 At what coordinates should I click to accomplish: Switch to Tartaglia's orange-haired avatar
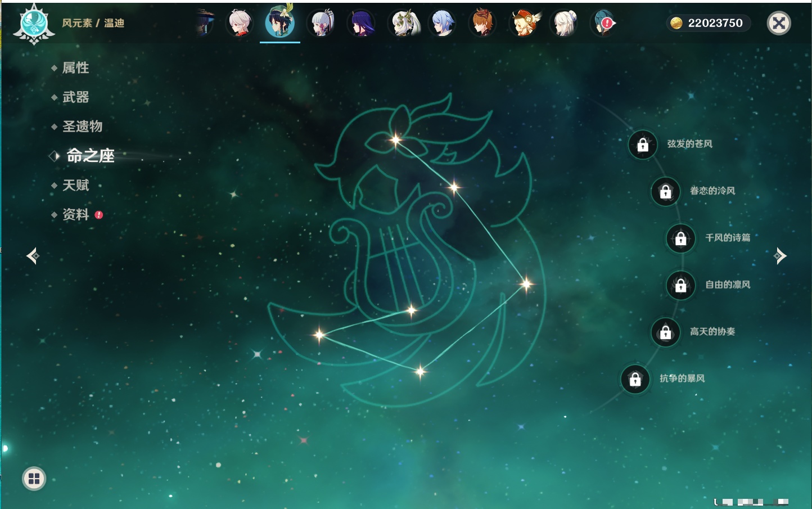click(x=482, y=23)
